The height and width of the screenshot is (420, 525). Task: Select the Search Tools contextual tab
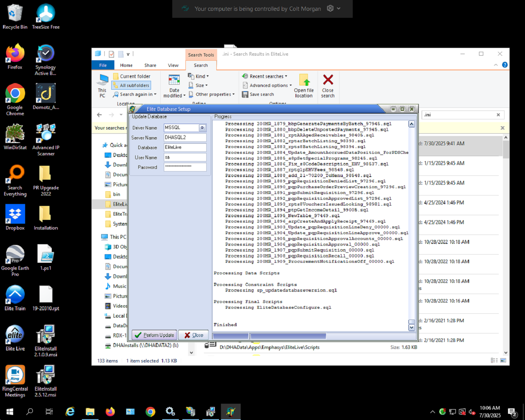pos(201,55)
